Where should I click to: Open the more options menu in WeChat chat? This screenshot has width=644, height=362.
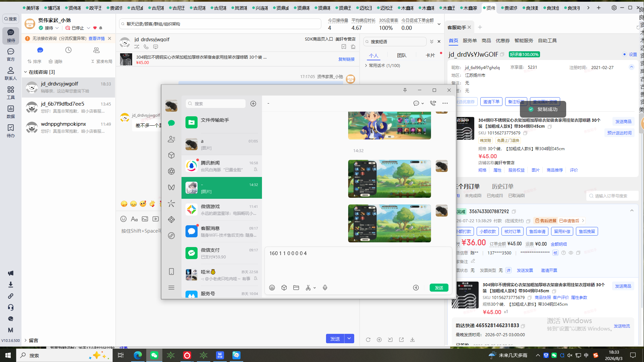445,103
